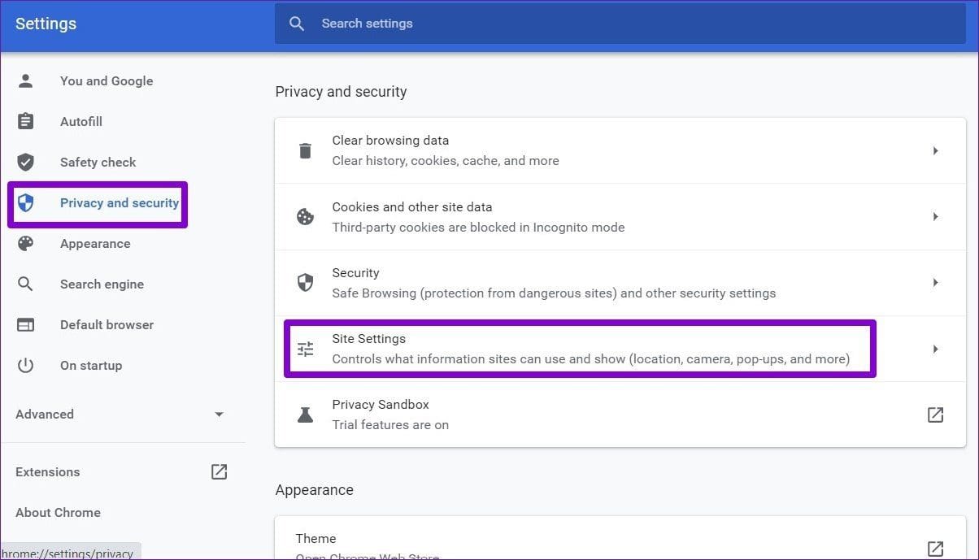The image size is (979, 560).
Task: Open the arrow for the Security row
Action: point(935,283)
